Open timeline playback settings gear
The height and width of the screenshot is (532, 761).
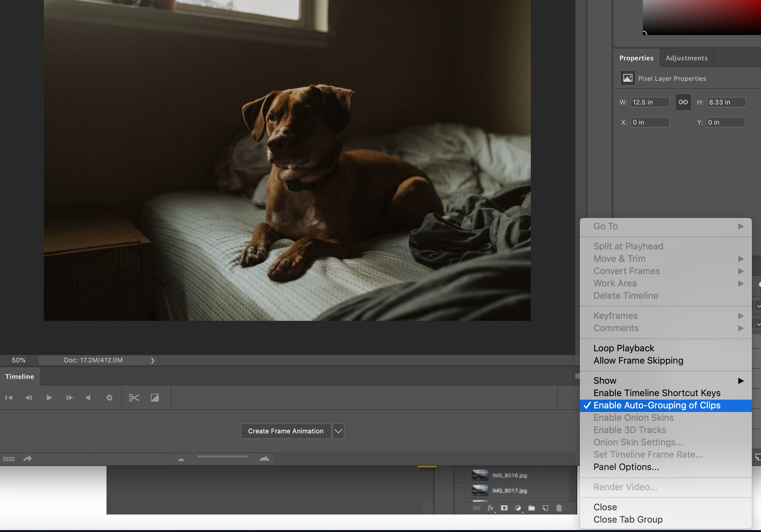click(x=109, y=397)
